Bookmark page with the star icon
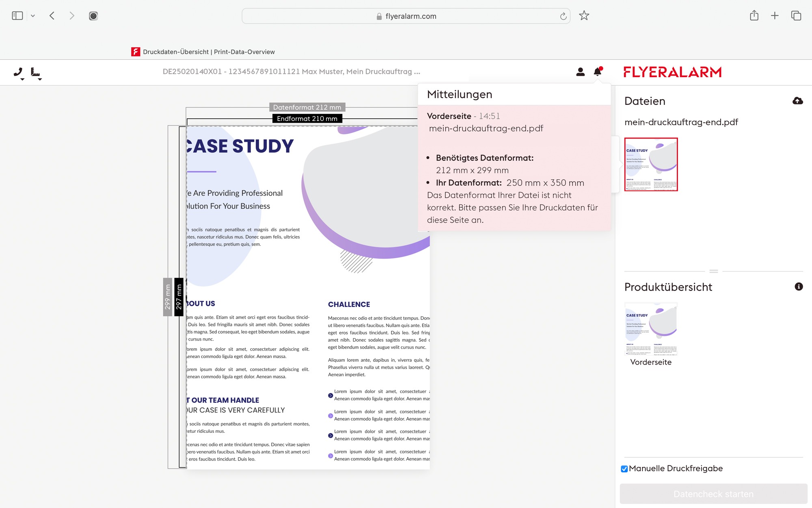The width and height of the screenshot is (812, 508). (x=584, y=16)
